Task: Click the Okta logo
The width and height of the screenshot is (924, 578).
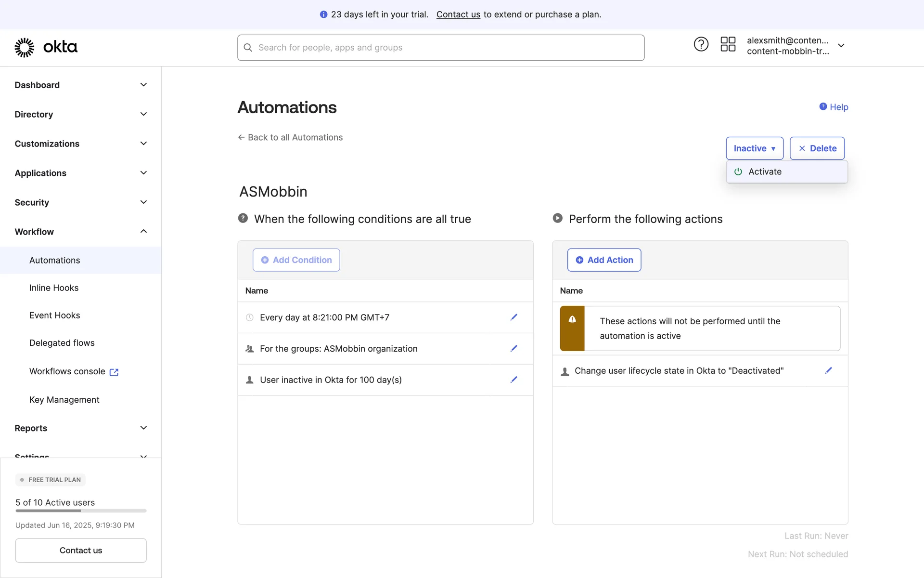Action: (46, 47)
